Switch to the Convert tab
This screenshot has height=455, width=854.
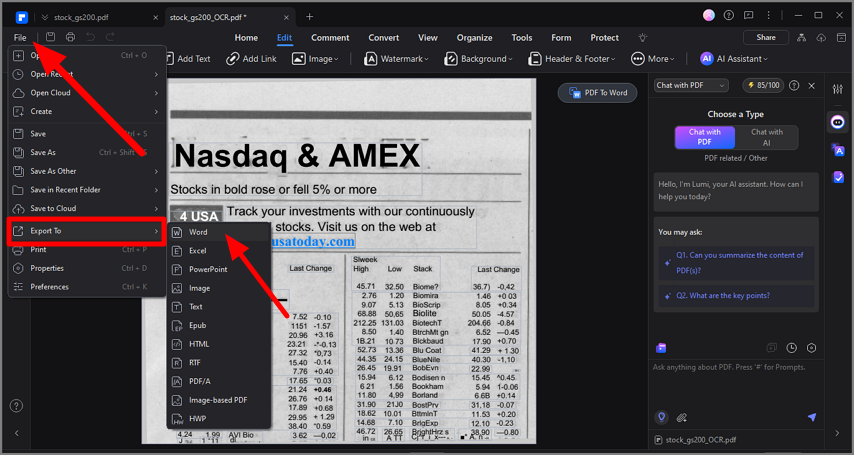pos(383,38)
